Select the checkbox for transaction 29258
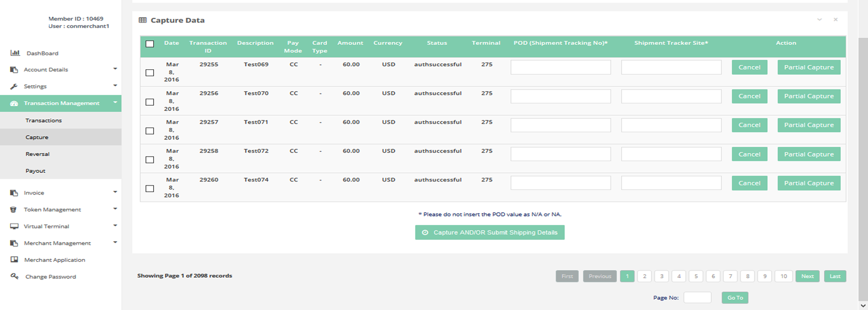Image resolution: width=868 pixels, height=310 pixels. [x=150, y=160]
